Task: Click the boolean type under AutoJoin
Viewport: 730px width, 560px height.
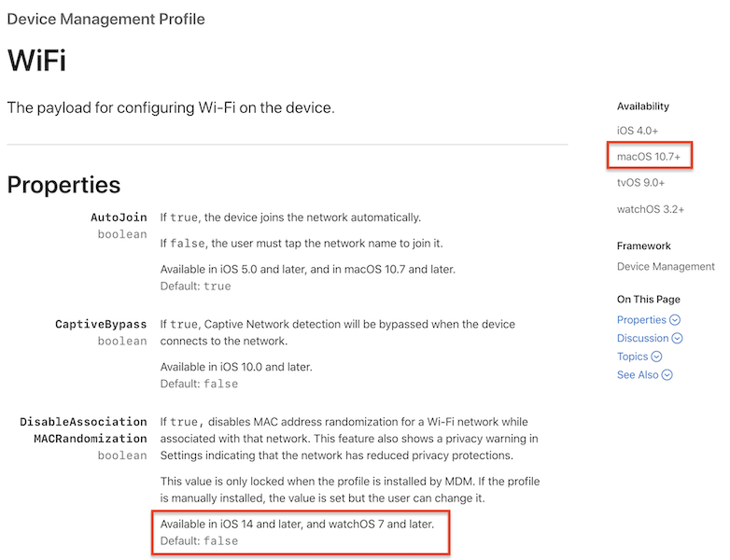Action: [122, 234]
